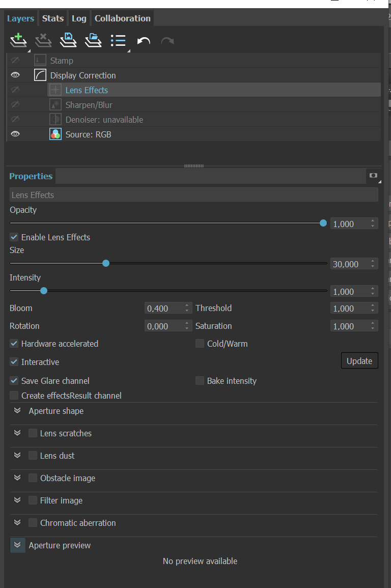Click the Size slider handle
391x588 pixels.
(x=106, y=263)
